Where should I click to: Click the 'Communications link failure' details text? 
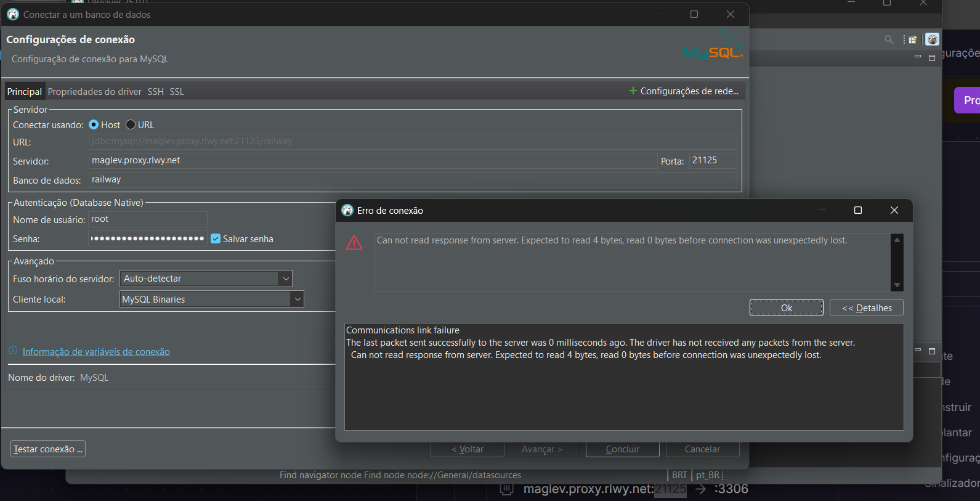click(403, 330)
